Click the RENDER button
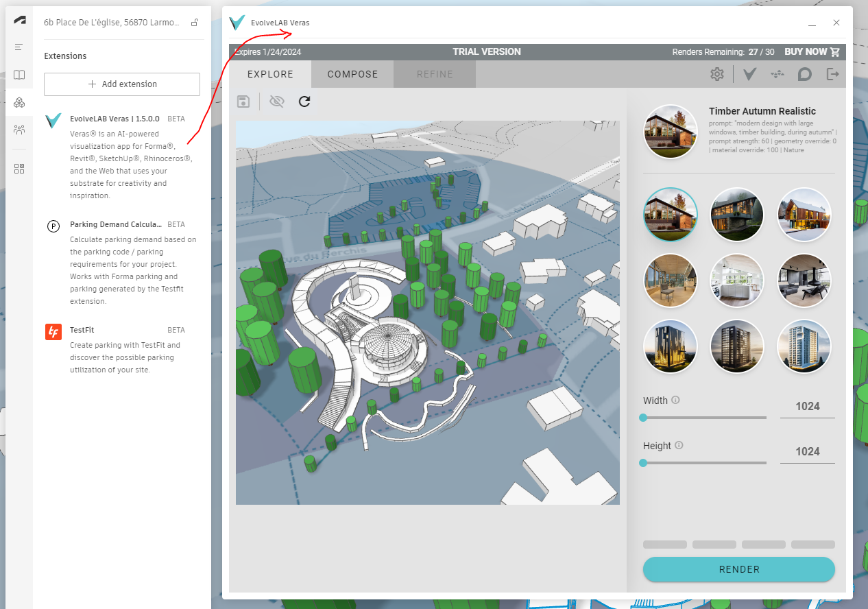 [739, 569]
